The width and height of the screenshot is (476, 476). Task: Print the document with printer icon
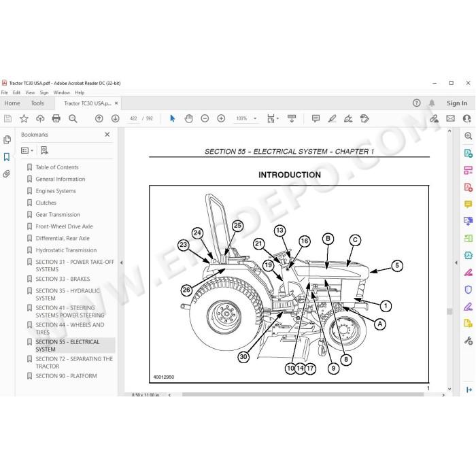[56, 118]
